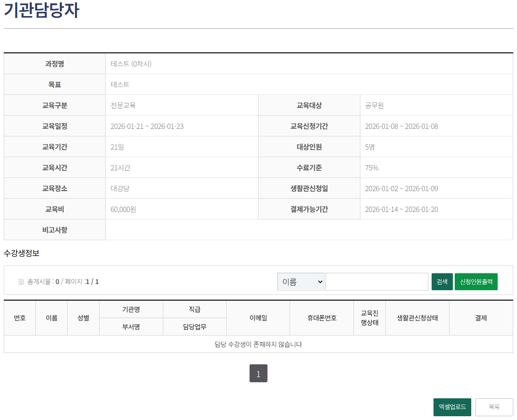Image resolution: width=517 pixels, height=420 pixels.
Task: Click the 이름 column header
Action: click(51, 318)
